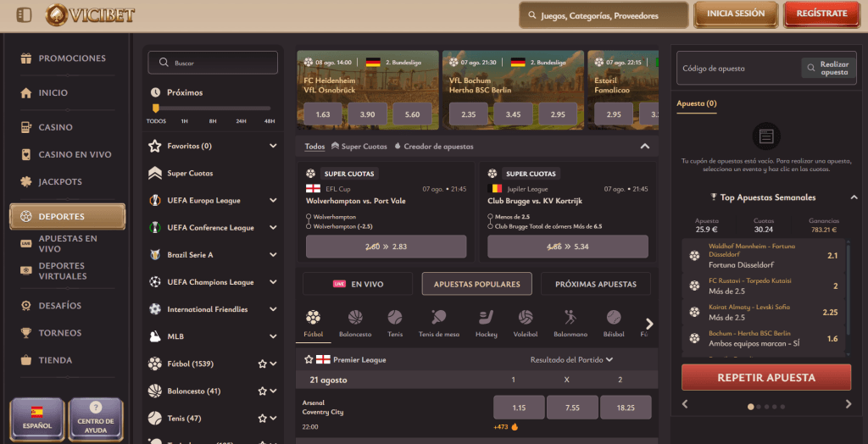Expand UEFA Champions League list
This screenshot has height=444, width=868.
click(x=273, y=282)
